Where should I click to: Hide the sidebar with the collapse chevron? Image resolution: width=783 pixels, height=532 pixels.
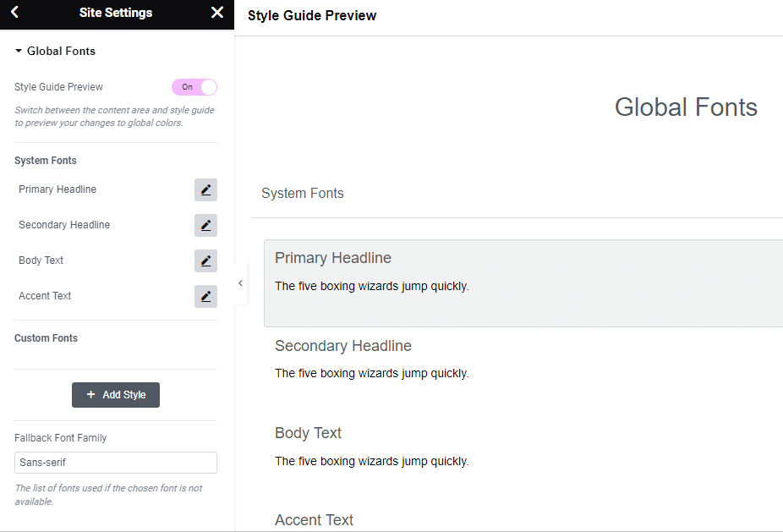click(240, 283)
